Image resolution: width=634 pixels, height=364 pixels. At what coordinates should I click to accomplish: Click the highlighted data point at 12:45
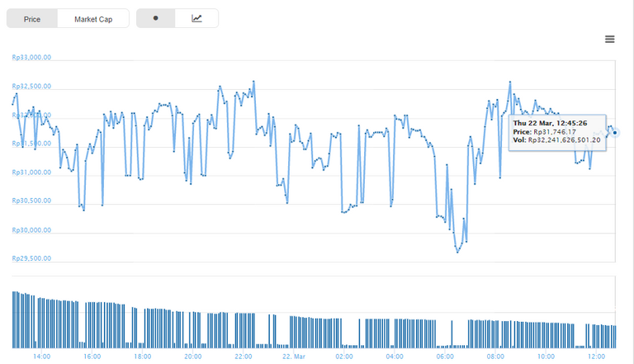[x=614, y=133]
